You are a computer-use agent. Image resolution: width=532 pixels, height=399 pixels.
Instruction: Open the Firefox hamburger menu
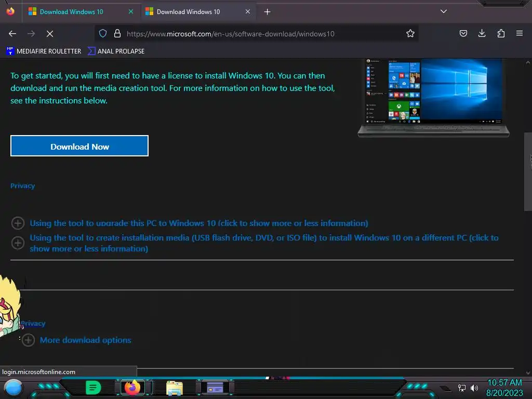520,33
